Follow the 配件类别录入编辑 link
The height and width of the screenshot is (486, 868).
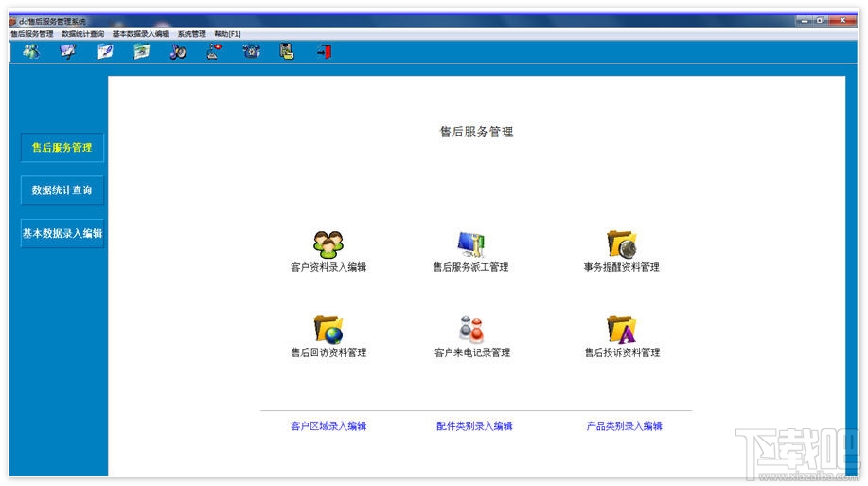[x=474, y=426]
